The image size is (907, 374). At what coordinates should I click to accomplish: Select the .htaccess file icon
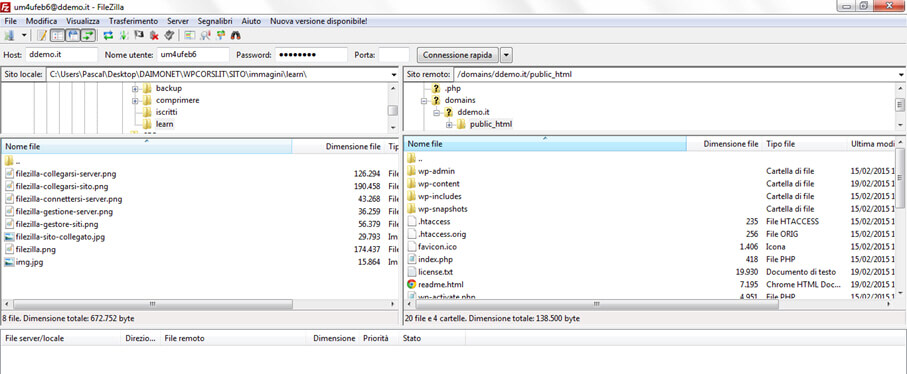(x=411, y=221)
